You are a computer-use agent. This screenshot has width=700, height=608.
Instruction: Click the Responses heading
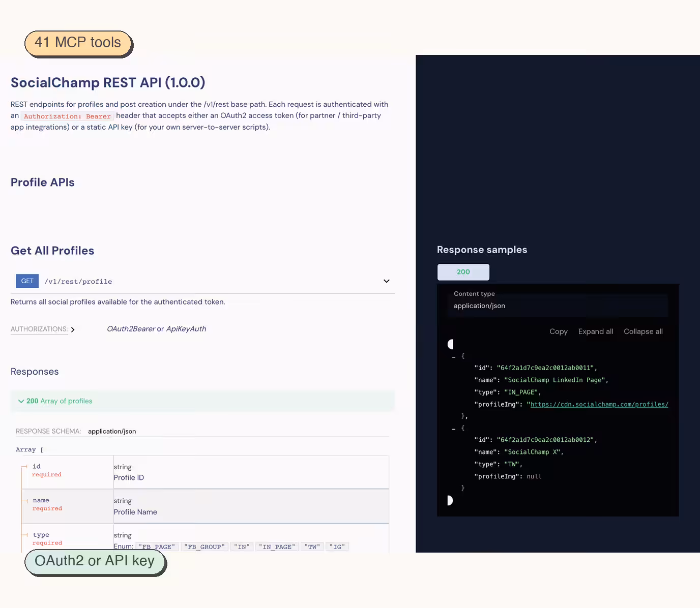(35, 372)
